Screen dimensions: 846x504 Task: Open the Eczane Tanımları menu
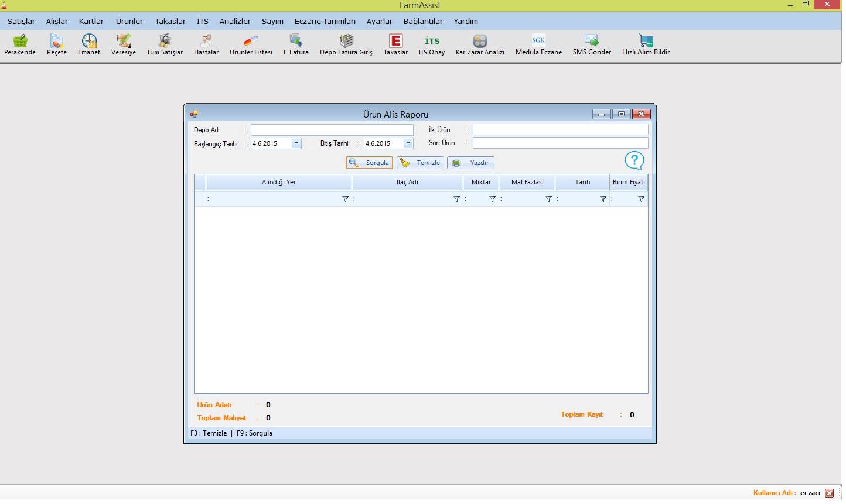(325, 21)
